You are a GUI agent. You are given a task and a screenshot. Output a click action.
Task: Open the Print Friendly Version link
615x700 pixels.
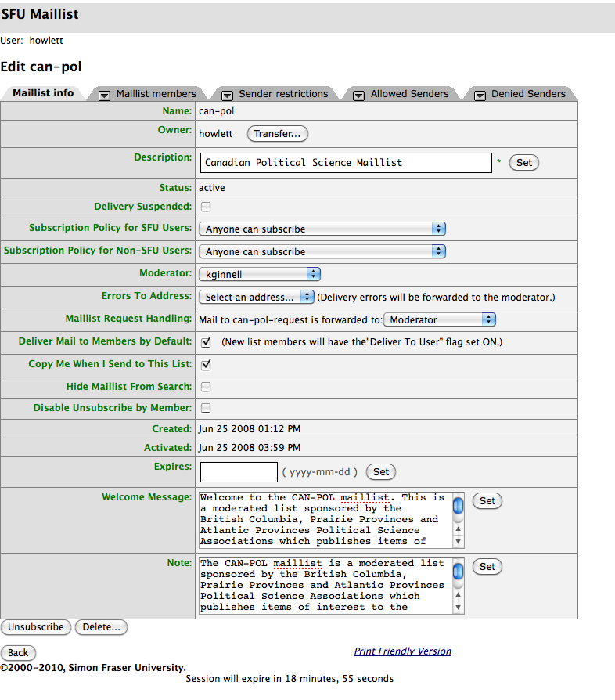tap(402, 651)
